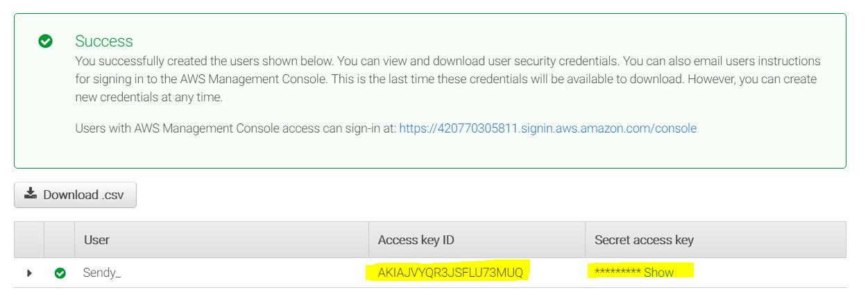Screen dimensions: 868x299
Task: Download the credentials .csv file
Action: coord(76,195)
